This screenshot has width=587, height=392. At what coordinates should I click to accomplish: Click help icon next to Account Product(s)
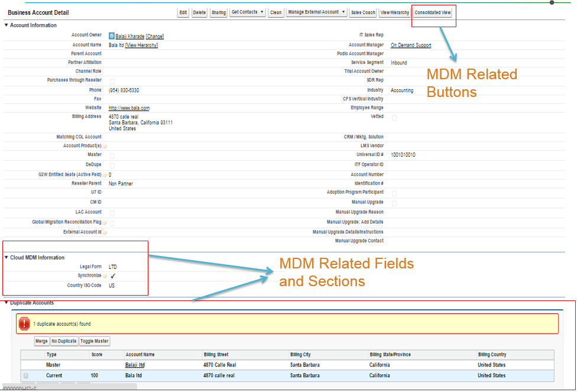[105, 146]
